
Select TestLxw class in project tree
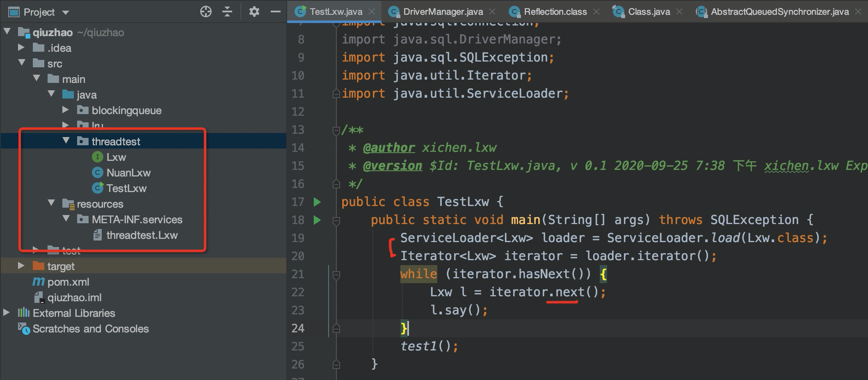click(126, 188)
